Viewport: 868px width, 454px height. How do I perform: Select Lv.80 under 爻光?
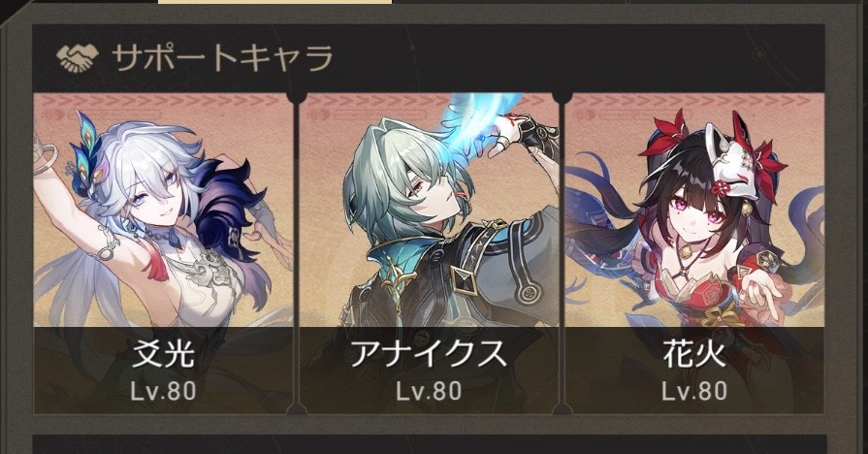tap(163, 391)
